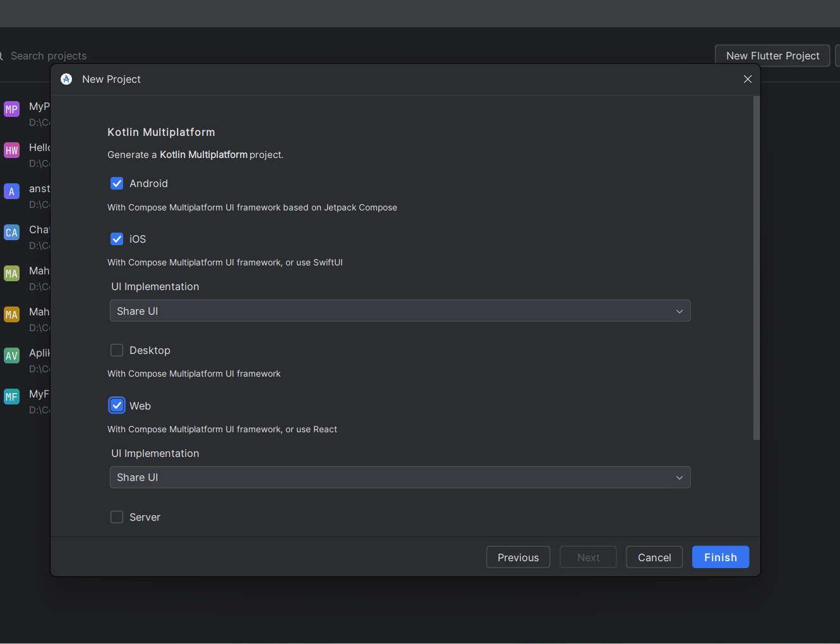840x644 pixels.
Task: Click the Search projects field
Action: point(49,56)
